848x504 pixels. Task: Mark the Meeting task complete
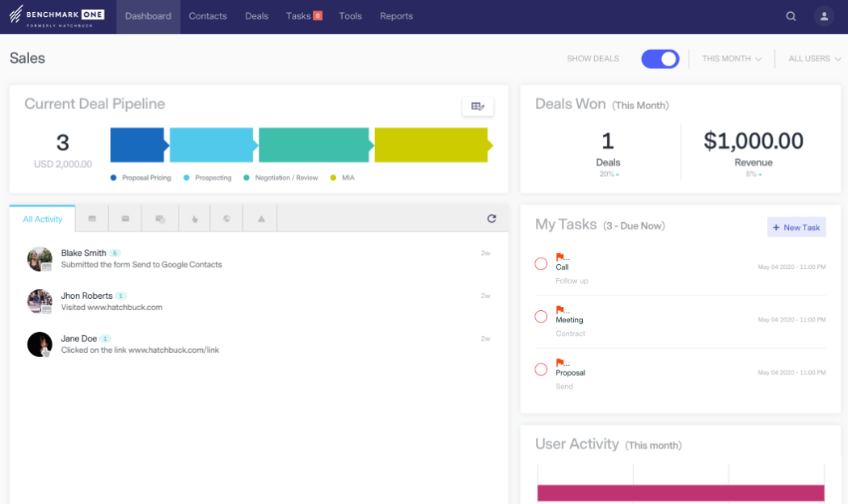pyautogui.click(x=541, y=317)
